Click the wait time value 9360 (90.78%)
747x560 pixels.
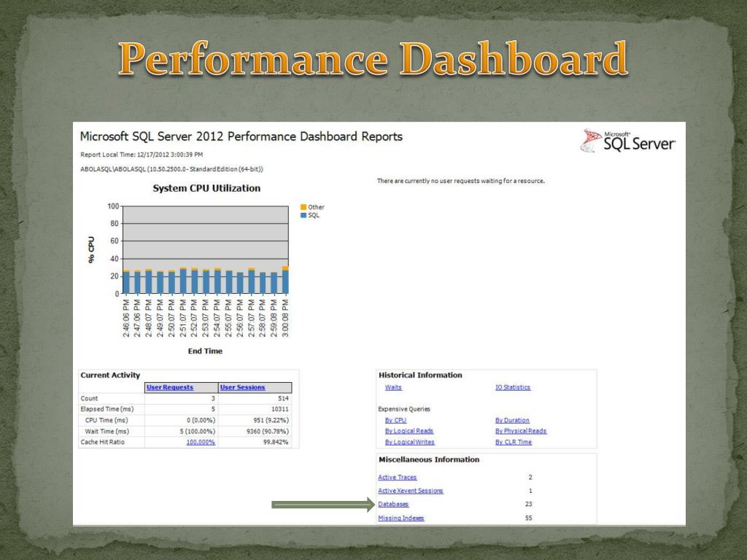pyautogui.click(x=267, y=431)
